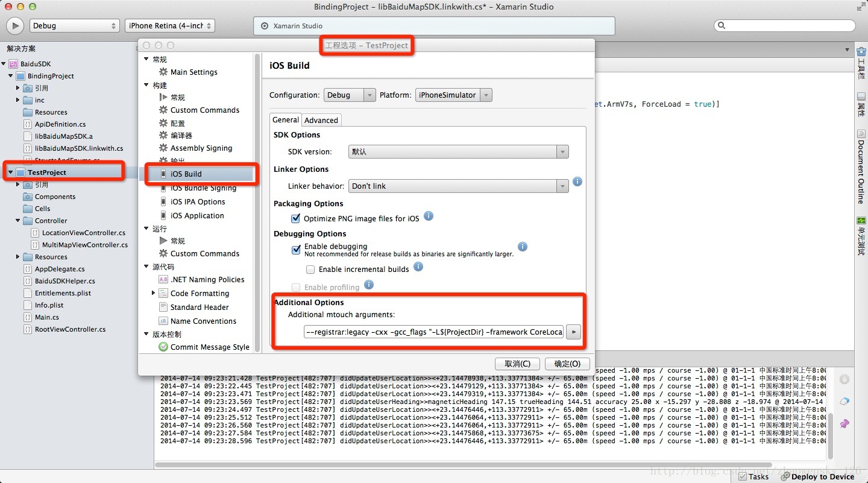Open SDK version dropdown
This screenshot has height=483, width=868.
point(459,152)
